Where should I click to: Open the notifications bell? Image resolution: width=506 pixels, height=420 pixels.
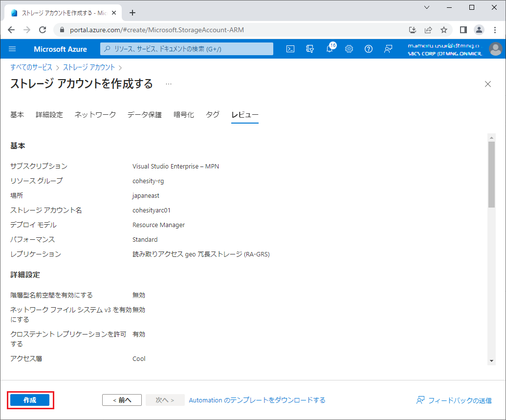pyautogui.click(x=330, y=49)
